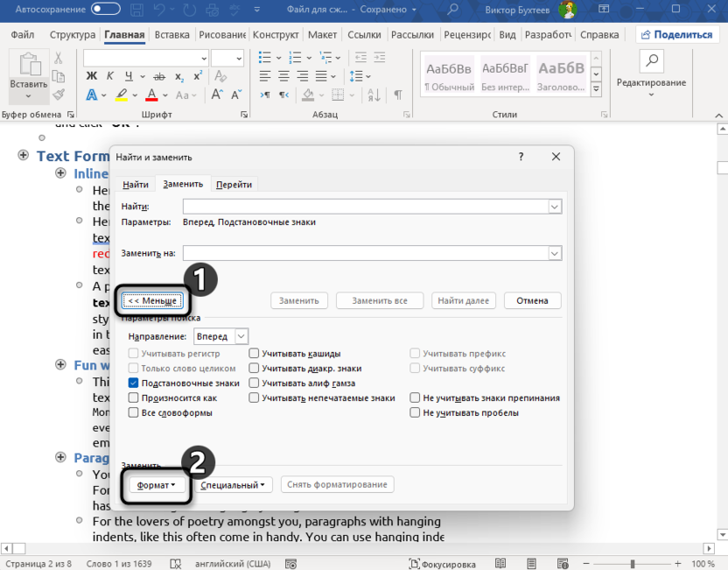Screen dimensions: 728x570
Task: Click the cut scissors icon
Action: point(59,58)
